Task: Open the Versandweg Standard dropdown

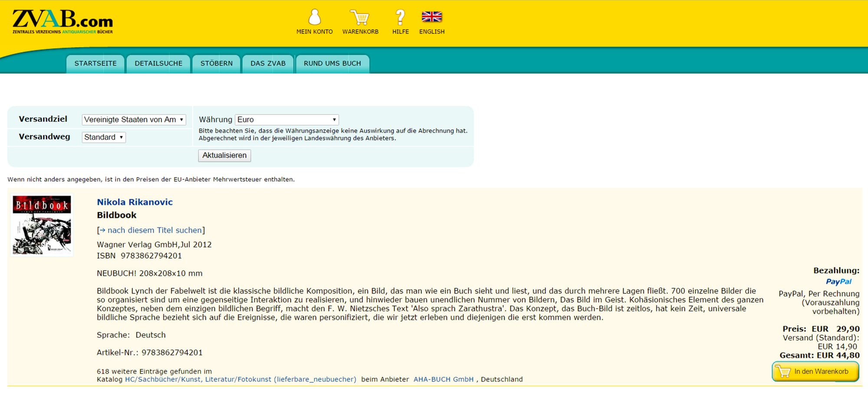Action: 104,137
